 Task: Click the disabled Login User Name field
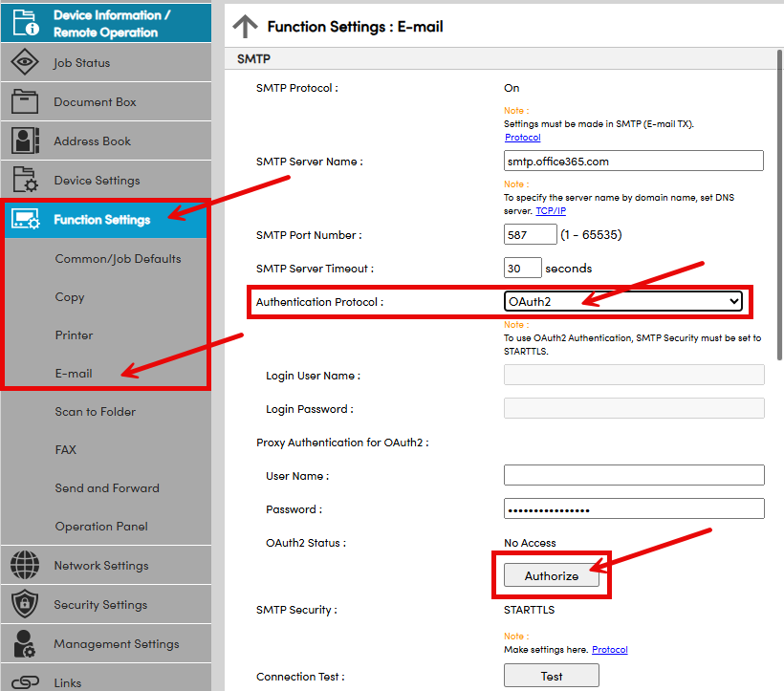[634, 375]
